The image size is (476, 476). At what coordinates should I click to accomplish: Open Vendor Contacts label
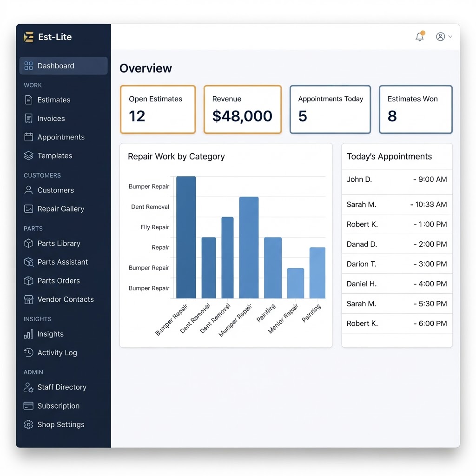point(66,299)
